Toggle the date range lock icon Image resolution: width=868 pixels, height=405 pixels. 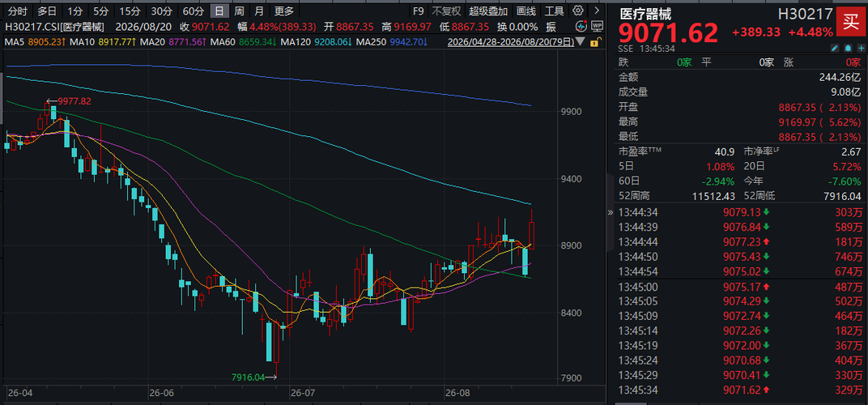point(595,42)
